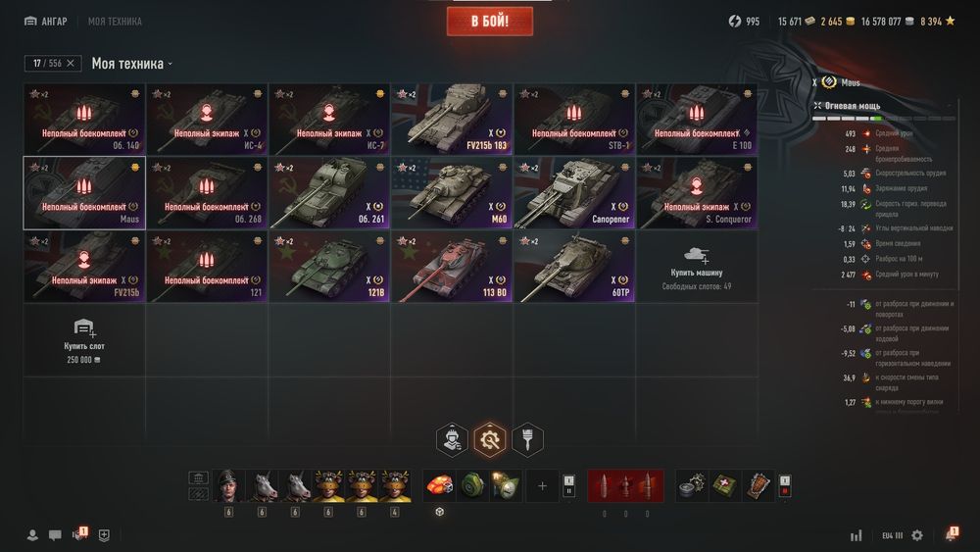
Task: Open the crew management hexagon icon
Action: point(452,439)
